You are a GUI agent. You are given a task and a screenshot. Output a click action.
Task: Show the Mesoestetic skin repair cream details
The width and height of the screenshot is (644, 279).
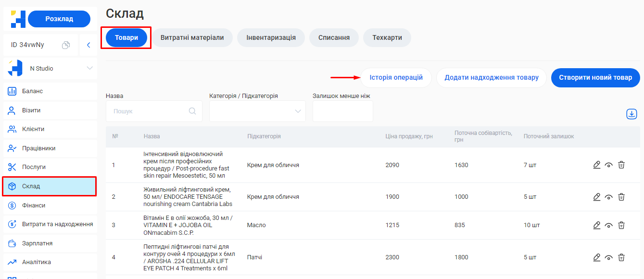pyautogui.click(x=608, y=165)
